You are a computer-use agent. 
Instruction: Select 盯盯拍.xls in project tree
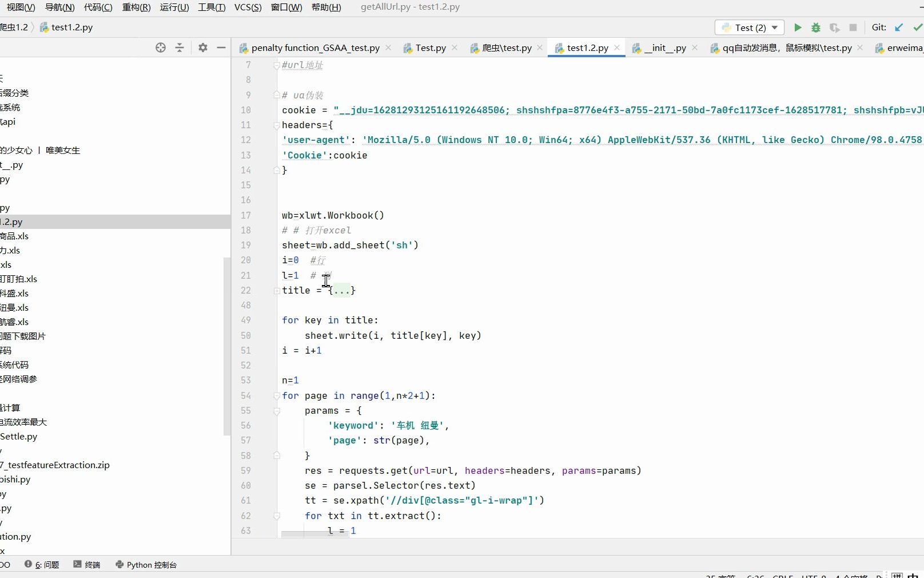click(x=18, y=279)
